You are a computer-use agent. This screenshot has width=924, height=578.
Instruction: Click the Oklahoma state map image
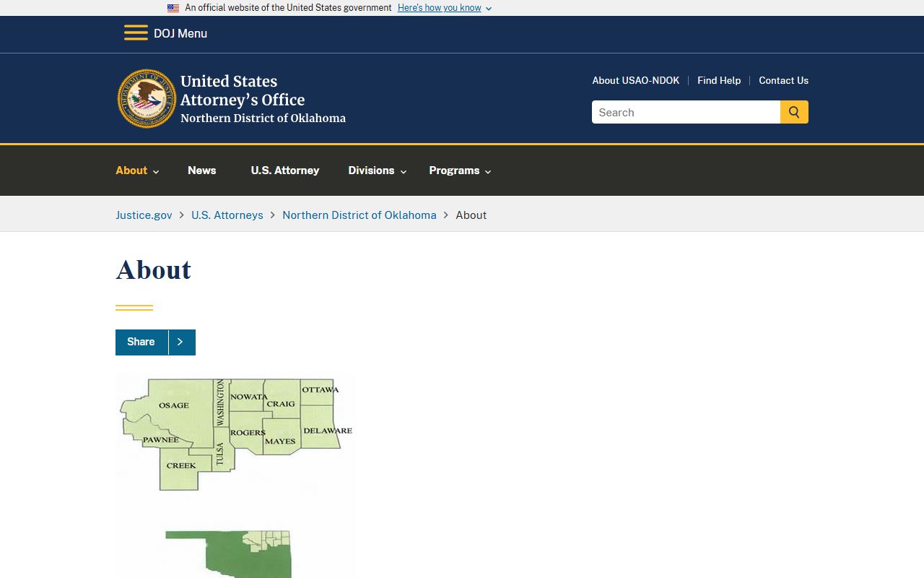click(x=228, y=553)
